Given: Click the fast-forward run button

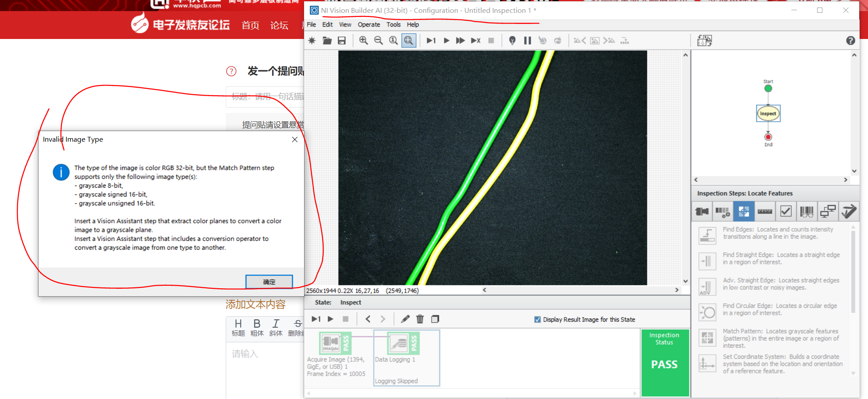Looking at the screenshot, I should [460, 41].
